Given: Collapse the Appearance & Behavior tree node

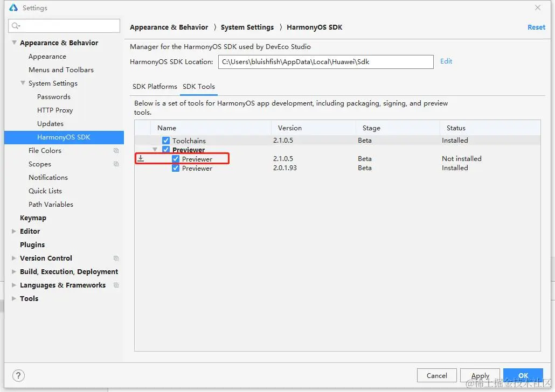Looking at the screenshot, I should click(14, 43).
